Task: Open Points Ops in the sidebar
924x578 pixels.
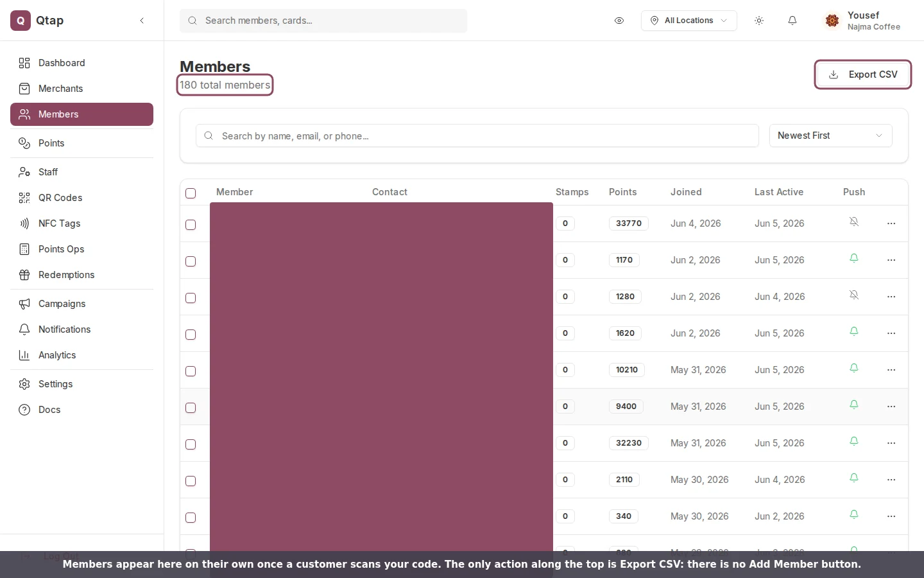Action: coord(81,249)
